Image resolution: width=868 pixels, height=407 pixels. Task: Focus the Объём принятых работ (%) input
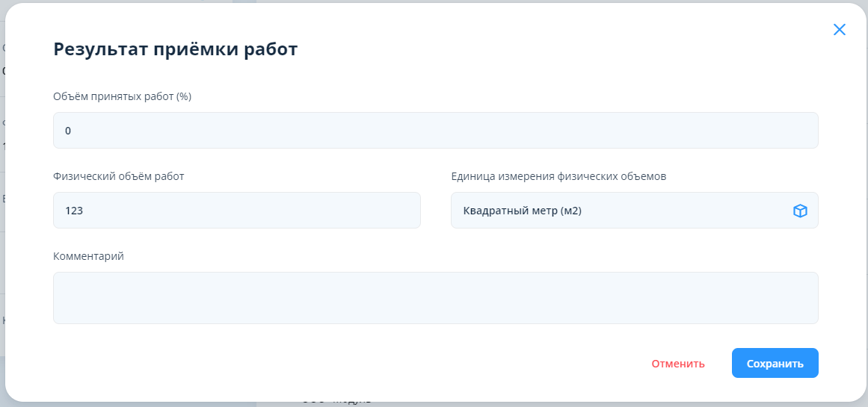[435, 131]
